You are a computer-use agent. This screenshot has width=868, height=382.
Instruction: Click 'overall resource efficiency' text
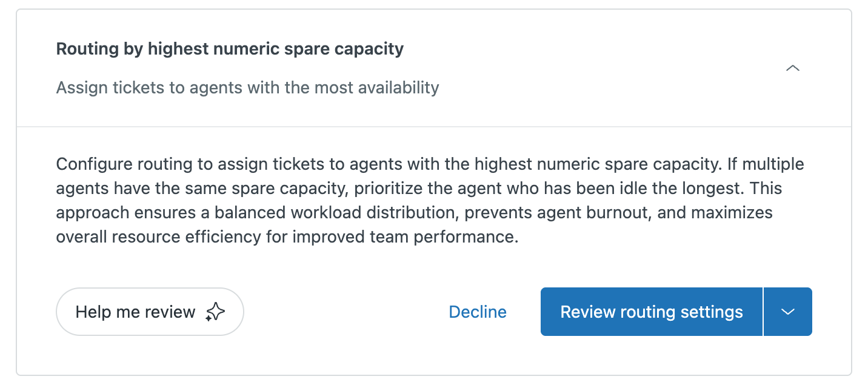pos(159,236)
